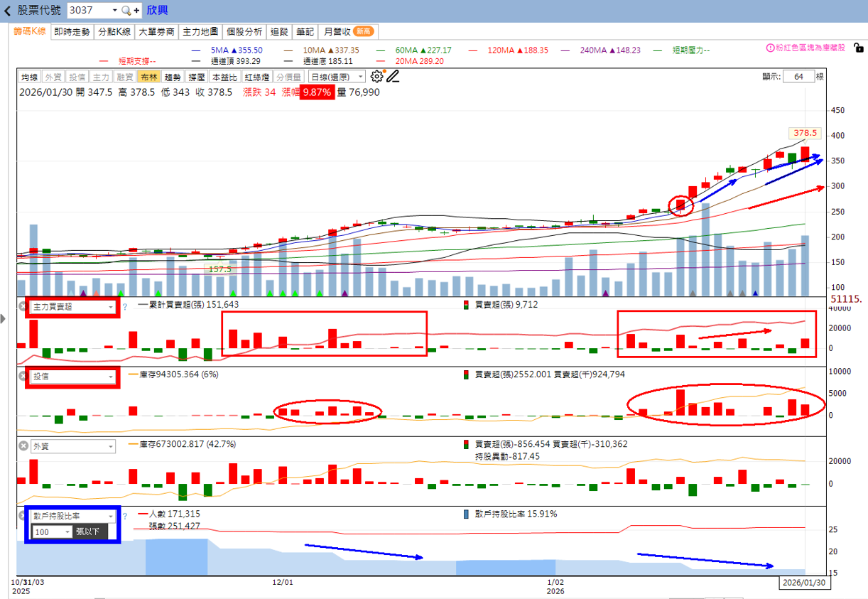Open the 外資 panel indicator dropdown

click(72, 446)
